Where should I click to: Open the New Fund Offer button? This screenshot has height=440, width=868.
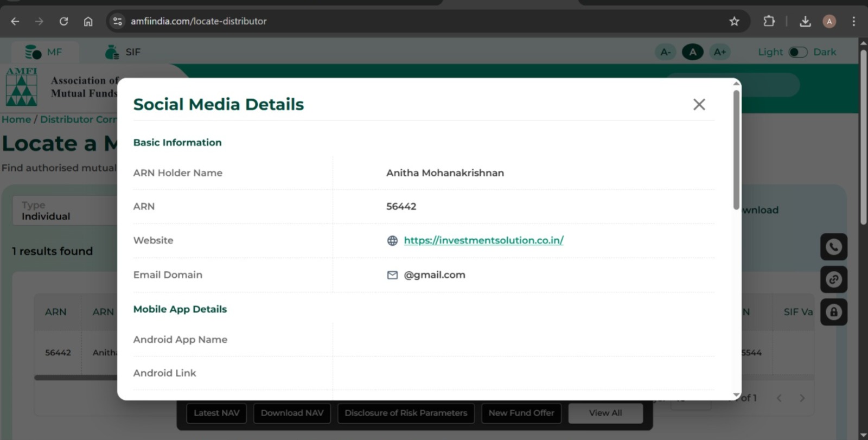click(x=521, y=413)
